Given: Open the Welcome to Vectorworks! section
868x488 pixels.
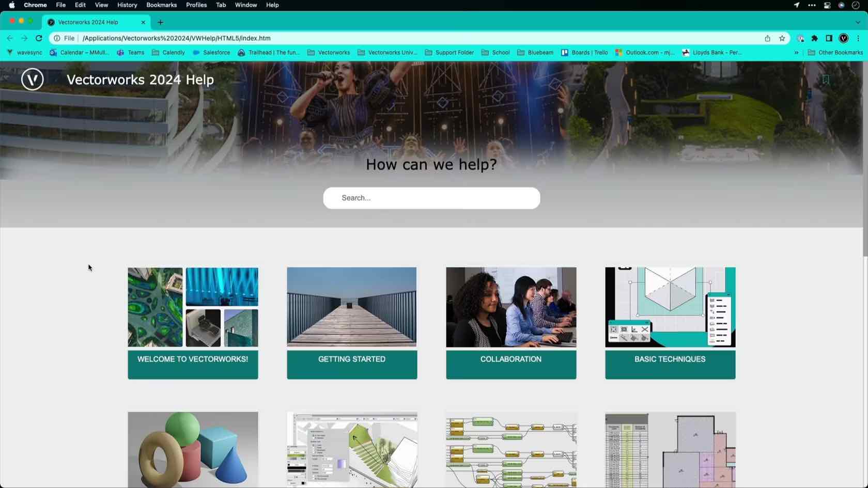Looking at the screenshot, I should pos(193,365).
